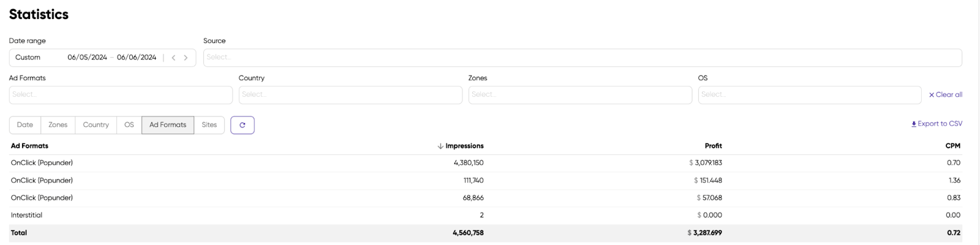The image size is (980, 245).
Task: Clear all filters
Action: tap(945, 95)
